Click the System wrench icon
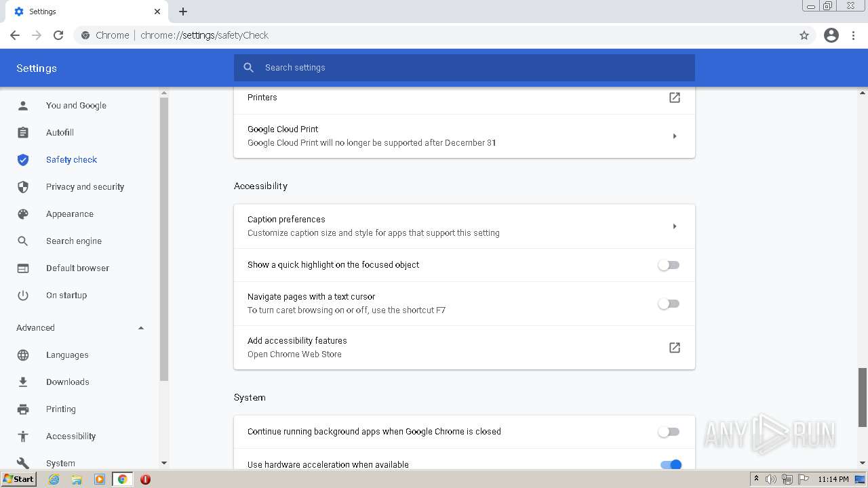 click(x=23, y=464)
